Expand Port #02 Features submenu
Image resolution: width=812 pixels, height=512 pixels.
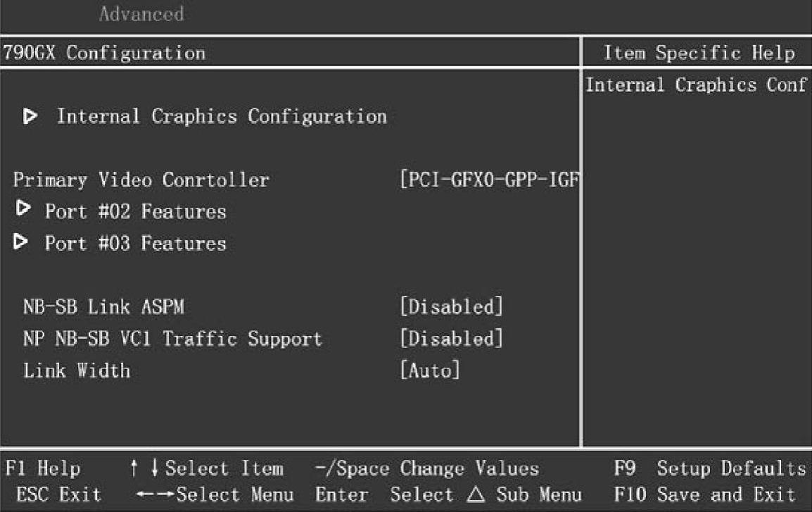[x=135, y=211]
